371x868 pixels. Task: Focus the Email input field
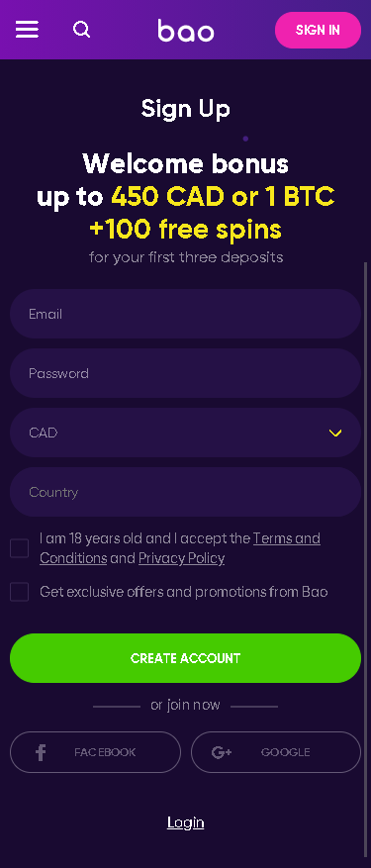point(186,314)
